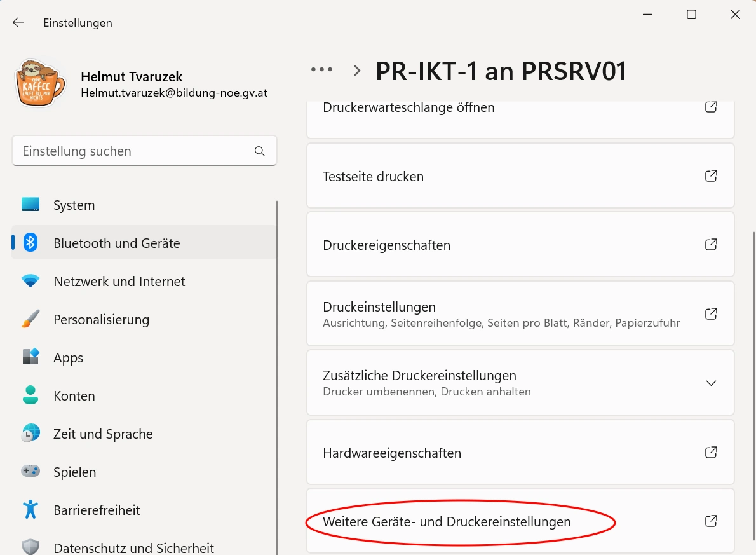Expand Zusätzliche Druckereinstellungen chevron
This screenshot has width=756, height=555.
[x=712, y=383]
